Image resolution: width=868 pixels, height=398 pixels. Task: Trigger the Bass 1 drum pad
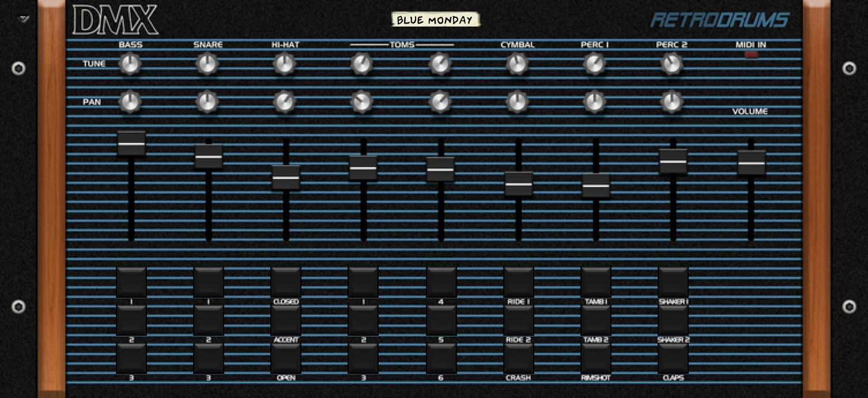tap(131, 281)
